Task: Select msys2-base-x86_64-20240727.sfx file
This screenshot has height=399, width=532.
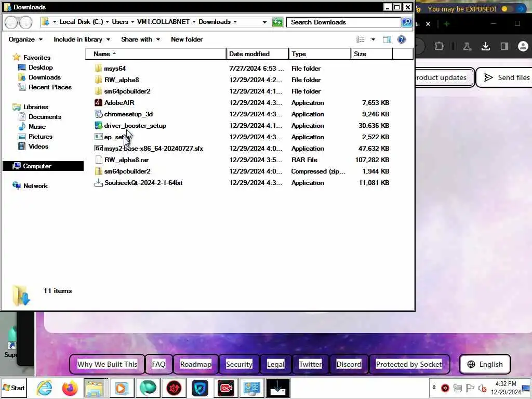Action: click(x=149, y=148)
